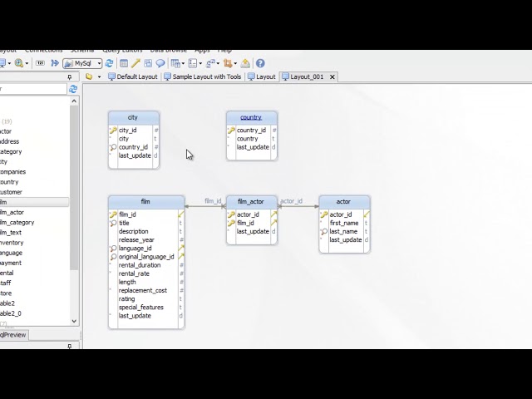532x399 pixels.
Task: Open the SqlPreview tab at bottom left
Action: 13,335
